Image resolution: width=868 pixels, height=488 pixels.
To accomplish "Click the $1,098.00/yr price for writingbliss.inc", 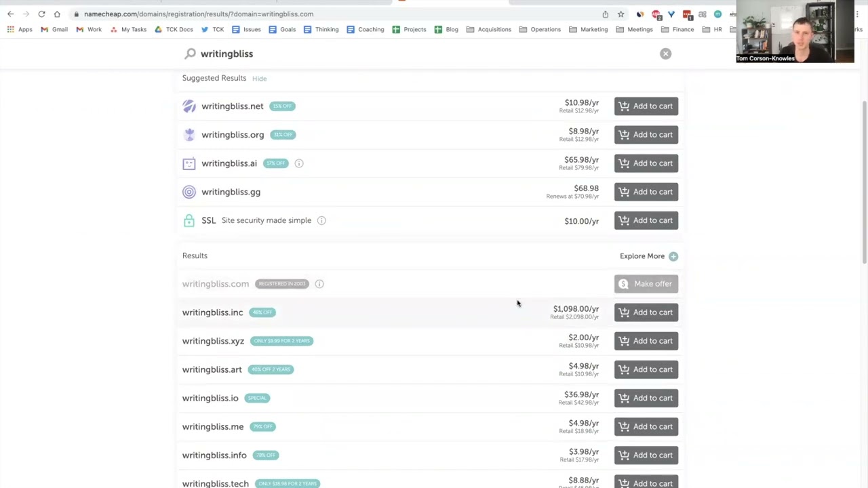I will (x=576, y=309).
